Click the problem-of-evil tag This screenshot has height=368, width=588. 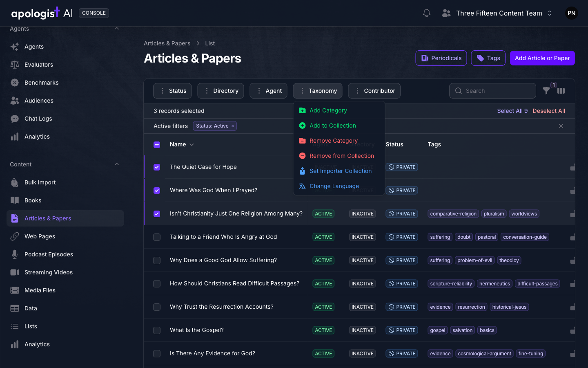(474, 260)
